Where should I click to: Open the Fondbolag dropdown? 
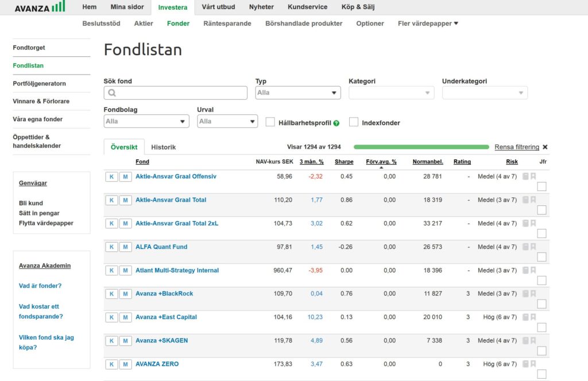point(146,122)
